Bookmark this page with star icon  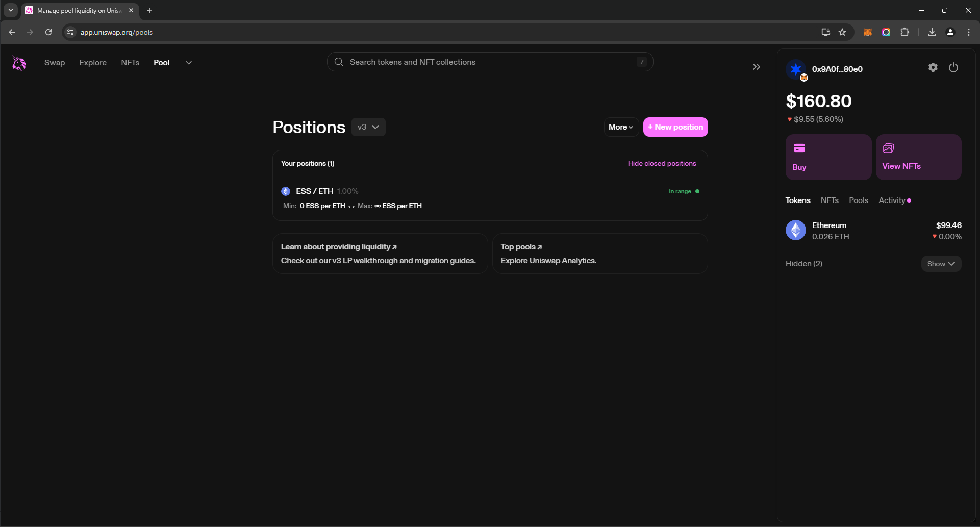point(842,32)
